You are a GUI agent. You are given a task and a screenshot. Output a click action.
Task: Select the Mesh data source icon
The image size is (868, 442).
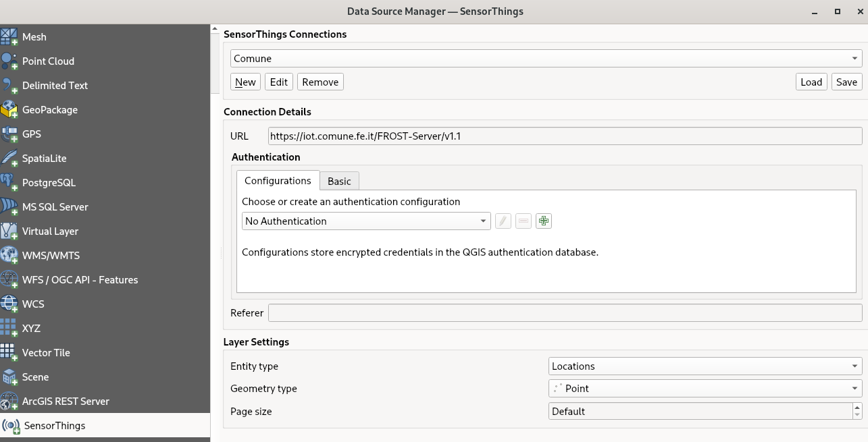pyautogui.click(x=9, y=37)
